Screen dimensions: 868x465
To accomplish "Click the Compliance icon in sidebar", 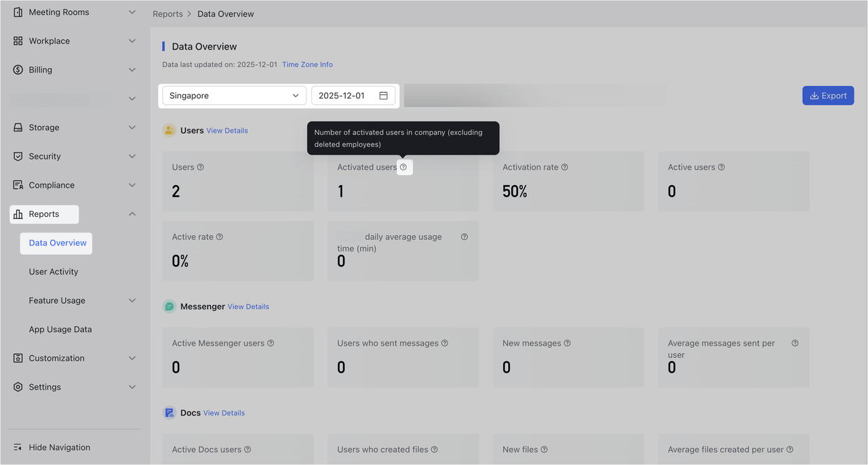I will [x=18, y=185].
